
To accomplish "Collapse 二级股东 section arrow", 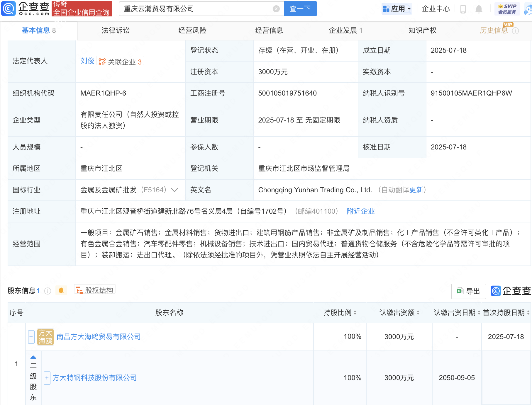I will pos(33,357).
